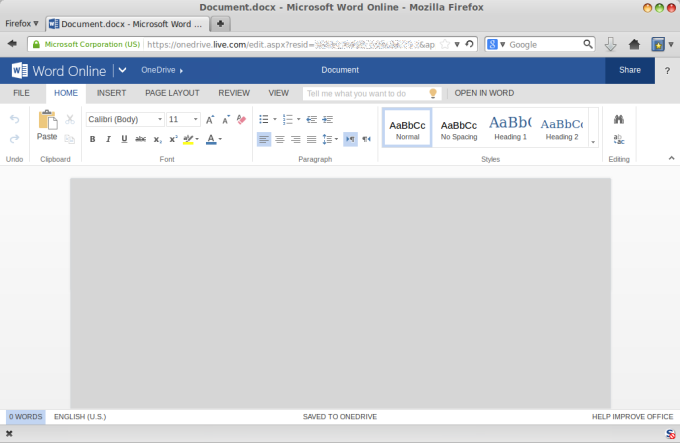
Task: Expand the Styles gallery
Action: pyautogui.click(x=593, y=142)
